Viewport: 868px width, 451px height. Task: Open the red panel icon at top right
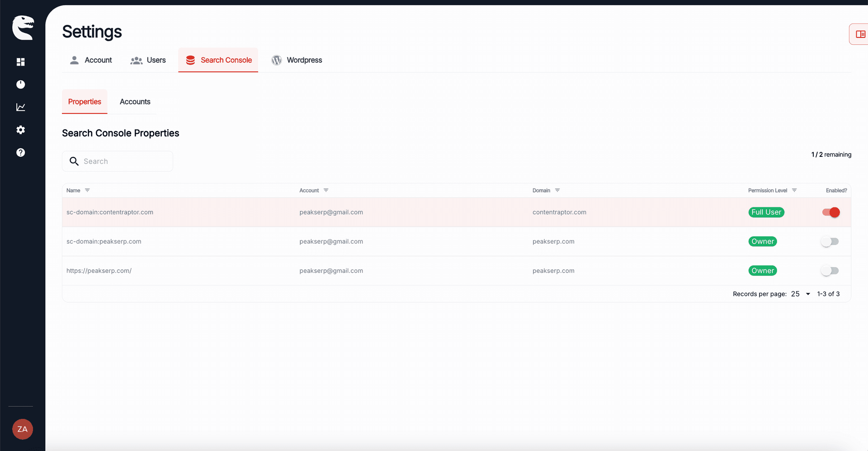coord(860,34)
